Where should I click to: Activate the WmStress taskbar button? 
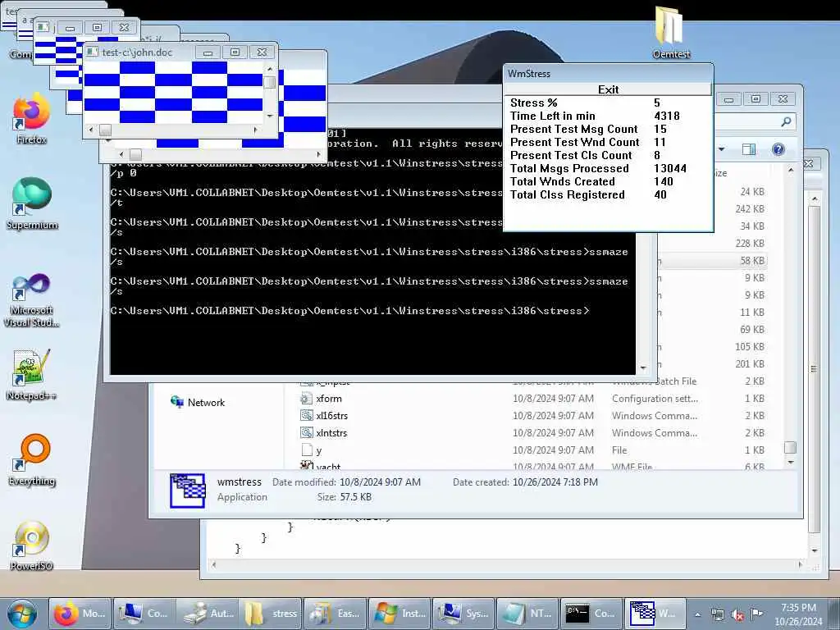click(654, 614)
